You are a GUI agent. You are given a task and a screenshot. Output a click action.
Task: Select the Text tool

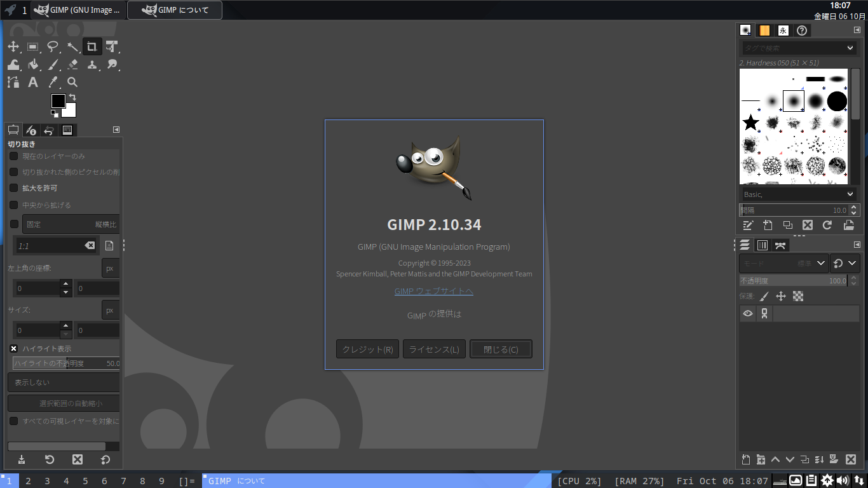(33, 82)
